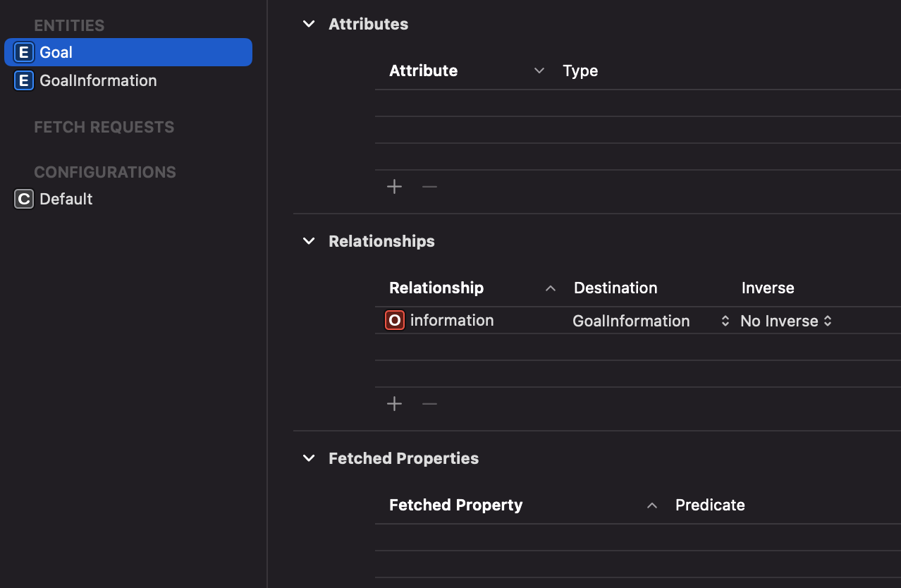This screenshot has width=901, height=588.
Task: Add a new relationship with plus button
Action: pyautogui.click(x=395, y=404)
